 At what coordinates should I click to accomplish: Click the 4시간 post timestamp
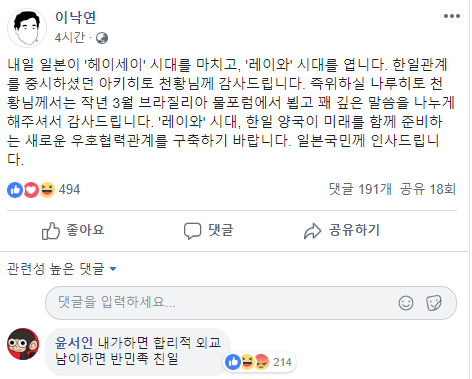click(x=70, y=38)
